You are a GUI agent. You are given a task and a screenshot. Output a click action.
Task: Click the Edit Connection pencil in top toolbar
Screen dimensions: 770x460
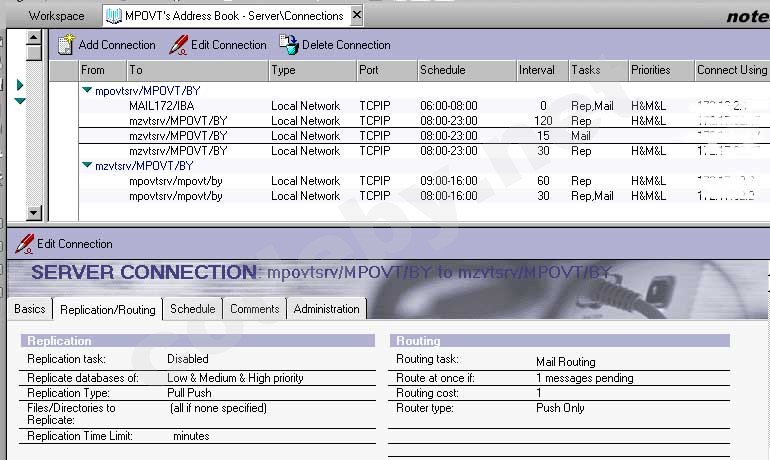point(179,45)
